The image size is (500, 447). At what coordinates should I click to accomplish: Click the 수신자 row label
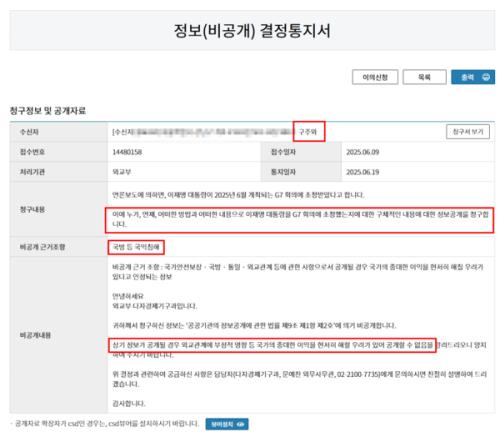tap(29, 132)
